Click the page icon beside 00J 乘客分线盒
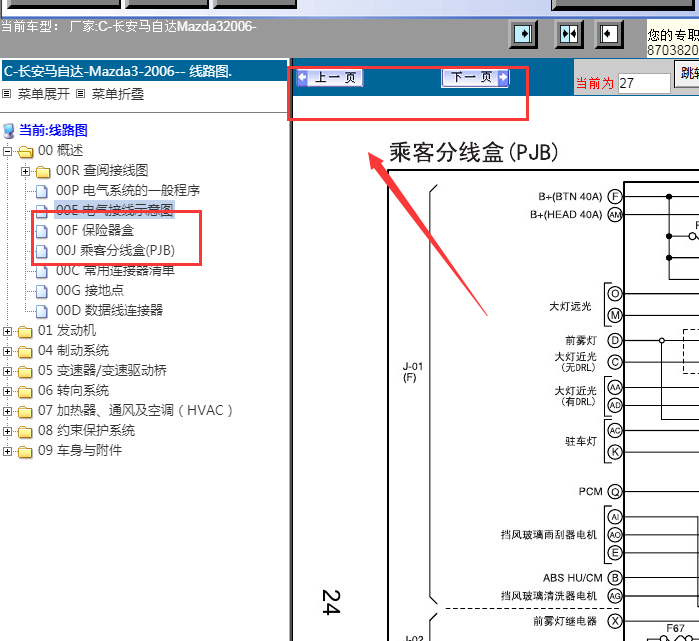This screenshot has height=641, width=699. (41, 251)
